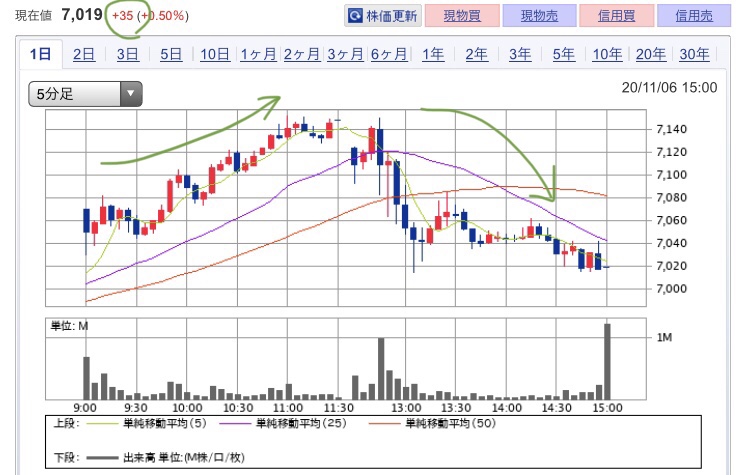
Task: Click the 単位: M unit label
Action: (69, 326)
